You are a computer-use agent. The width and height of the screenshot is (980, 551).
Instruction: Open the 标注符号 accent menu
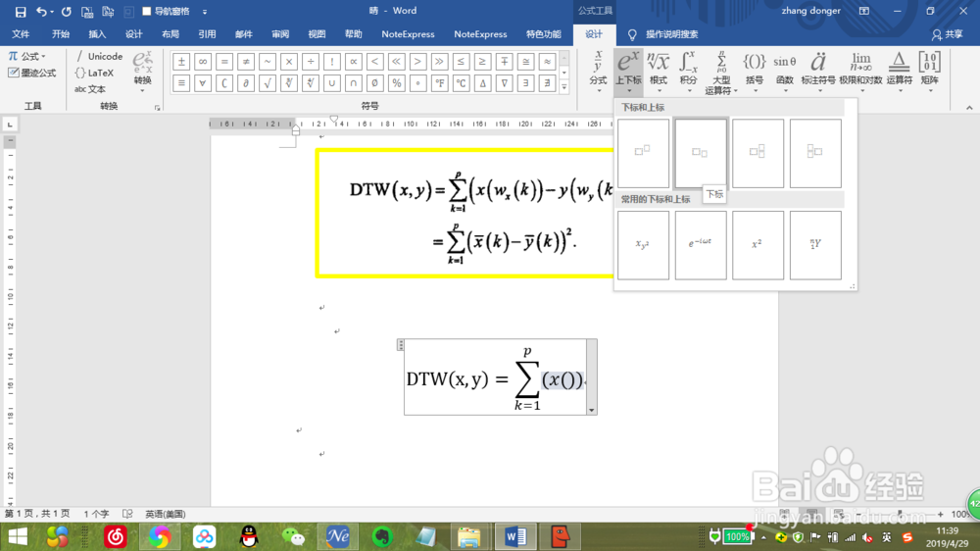818,72
